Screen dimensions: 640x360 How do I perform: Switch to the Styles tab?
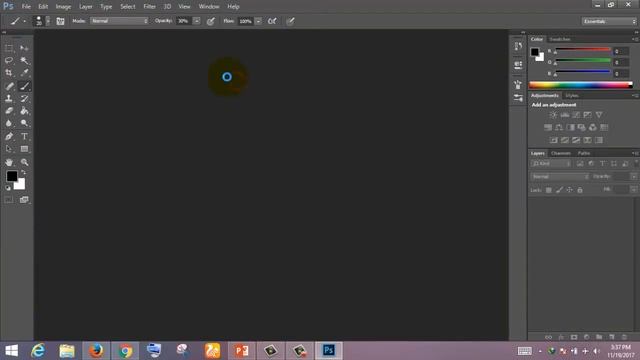point(572,96)
